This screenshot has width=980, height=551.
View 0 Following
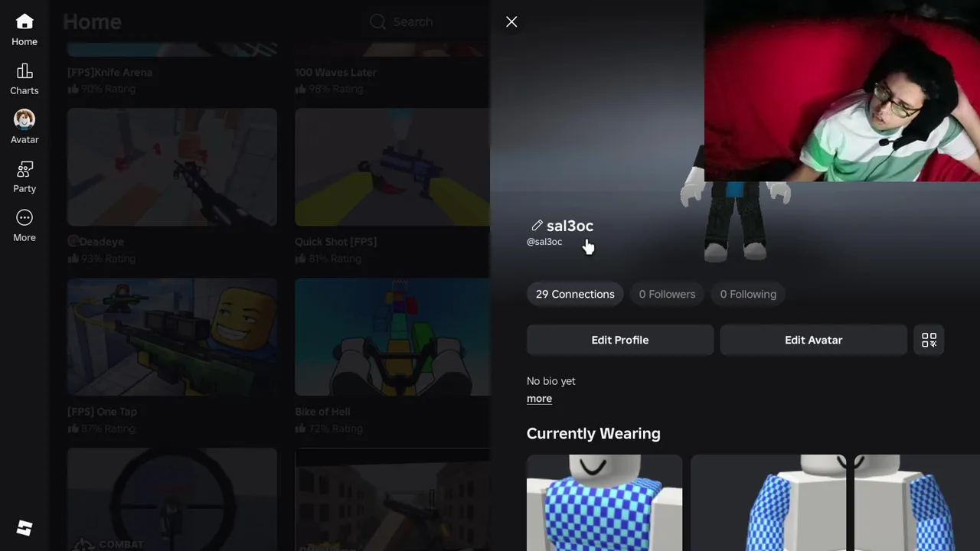click(748, 294)
